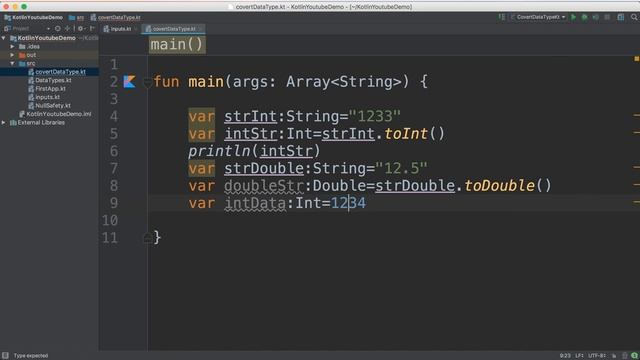
Task: Select External Libraries row
Action: pos(49,122)
